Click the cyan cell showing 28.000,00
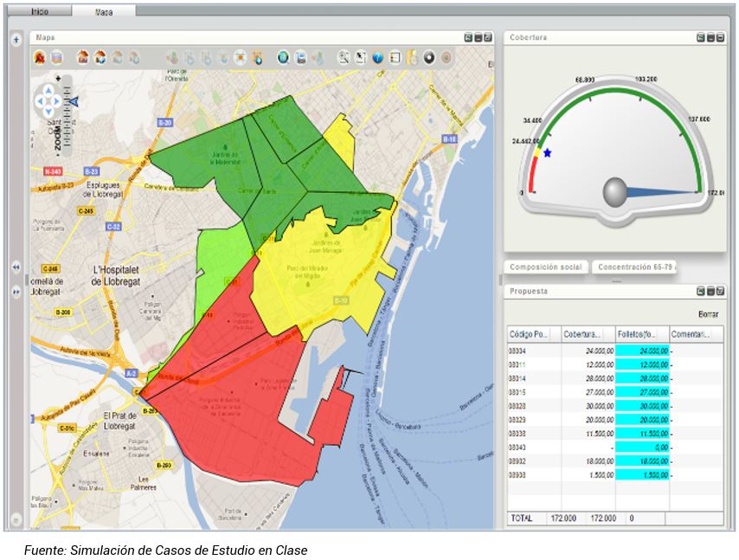The width and height of the screenshot is (739, 560). point(642,378)
